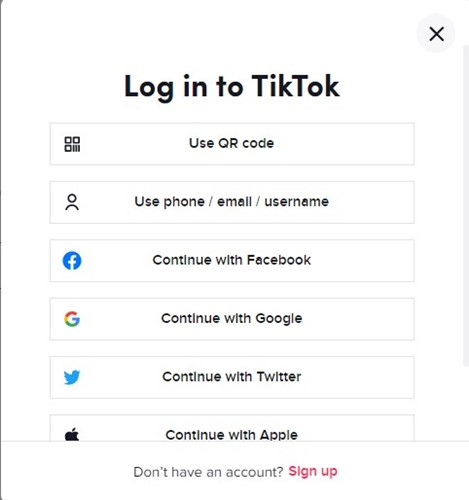Click the word username in login option
This screenshot has width=469, height=500.
coord(296,202)
